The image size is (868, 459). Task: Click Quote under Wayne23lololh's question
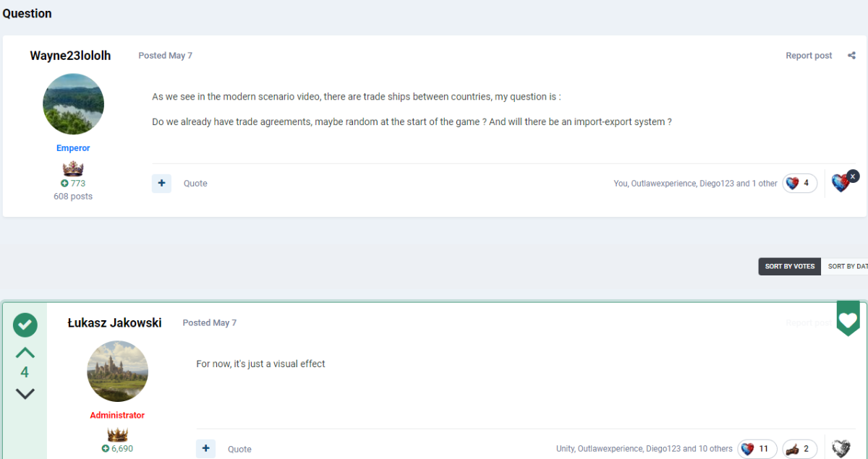[195, 184]
